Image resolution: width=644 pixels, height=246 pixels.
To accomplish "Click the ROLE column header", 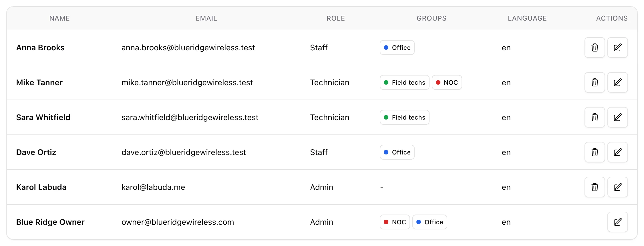I will 336,18.
